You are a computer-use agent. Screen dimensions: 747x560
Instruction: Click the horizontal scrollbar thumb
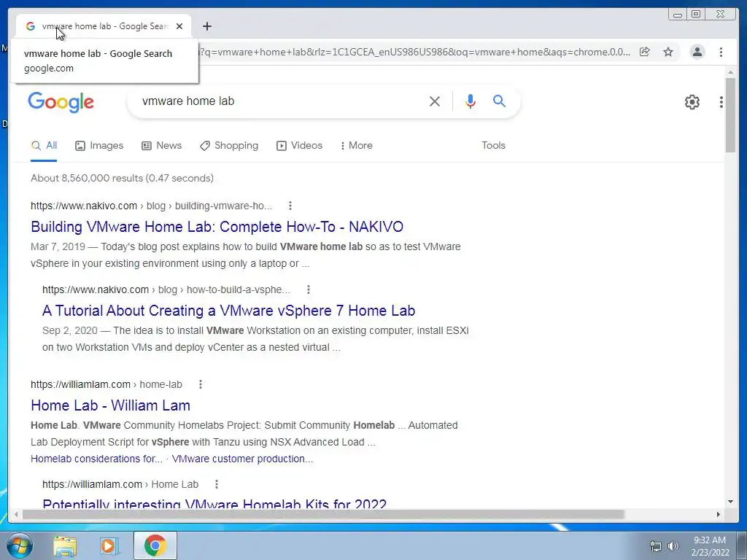[x=323, y=514]
